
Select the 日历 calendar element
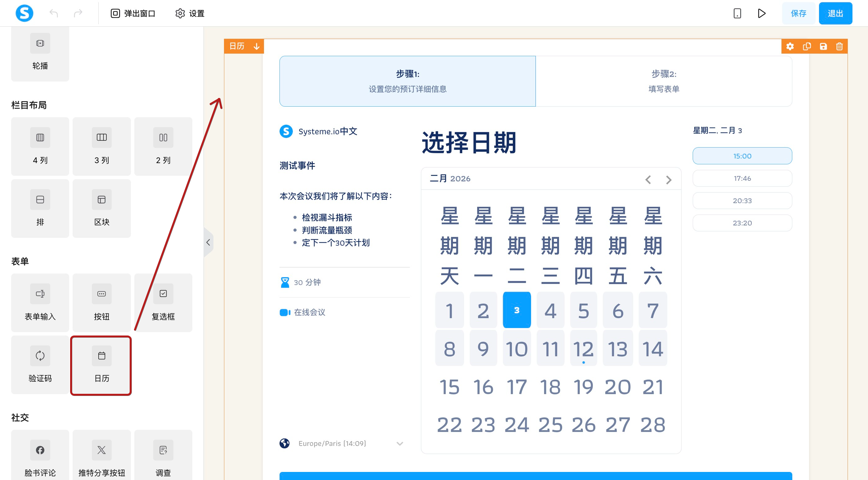pos(101,365)
